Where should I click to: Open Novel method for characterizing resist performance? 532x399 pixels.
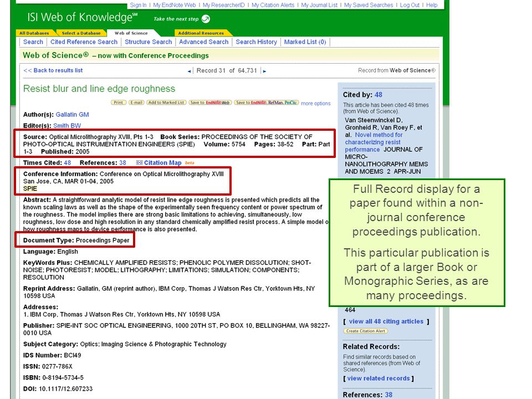(x=373, y=142)
